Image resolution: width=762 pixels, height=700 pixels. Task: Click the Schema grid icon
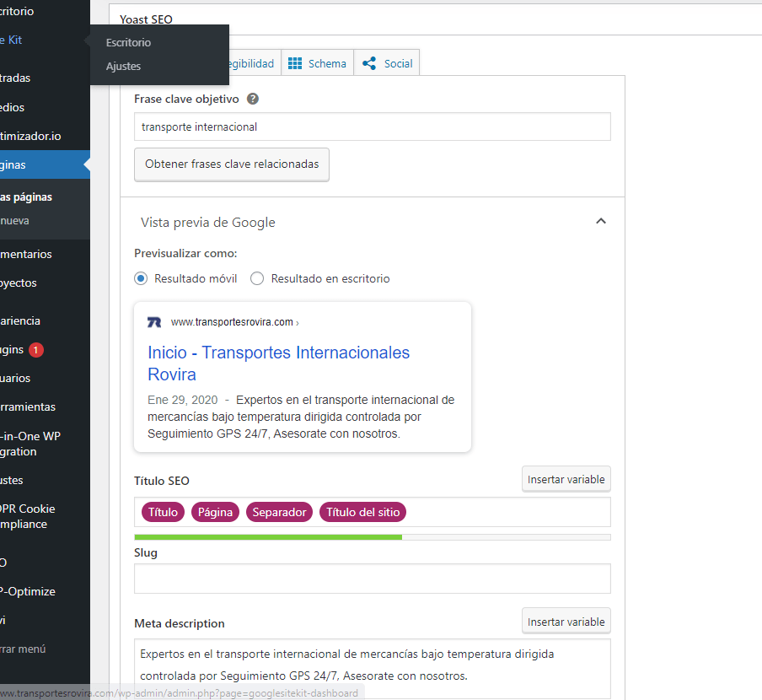click(295, 63)
